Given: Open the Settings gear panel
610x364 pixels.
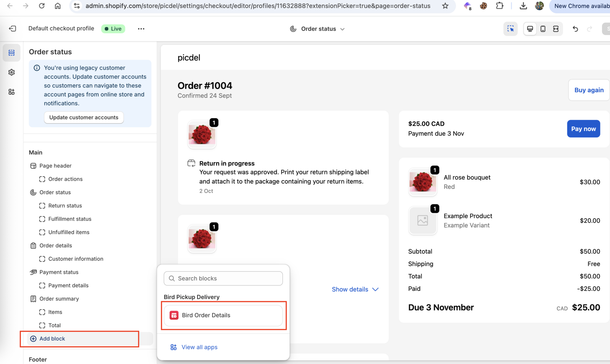Looking at the screenshot, I should (11, 72).
